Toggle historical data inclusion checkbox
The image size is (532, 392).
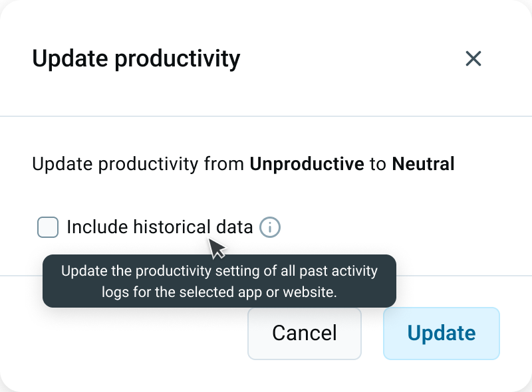(48, 227)
